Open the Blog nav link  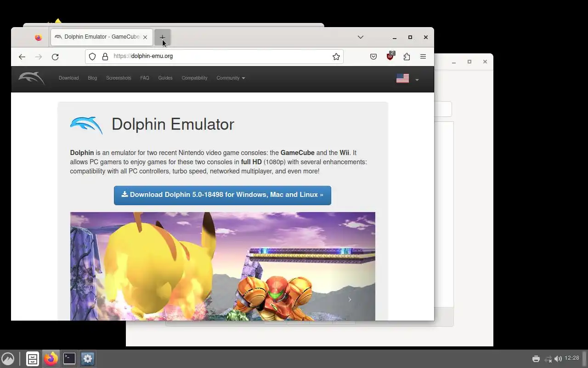tap(92, 78)
